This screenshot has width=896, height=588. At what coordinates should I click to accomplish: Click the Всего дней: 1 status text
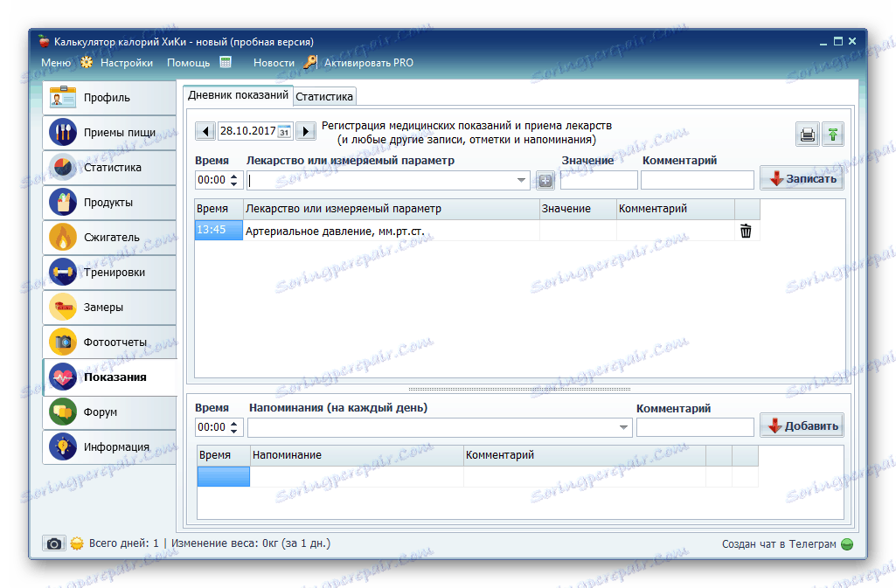(124, 543)
